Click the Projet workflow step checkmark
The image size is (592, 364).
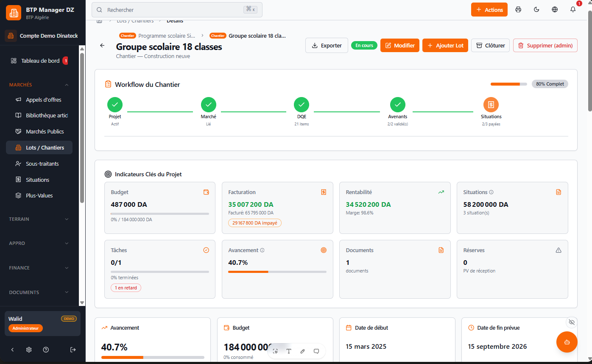pyautogui.click(x=115, y=105)
